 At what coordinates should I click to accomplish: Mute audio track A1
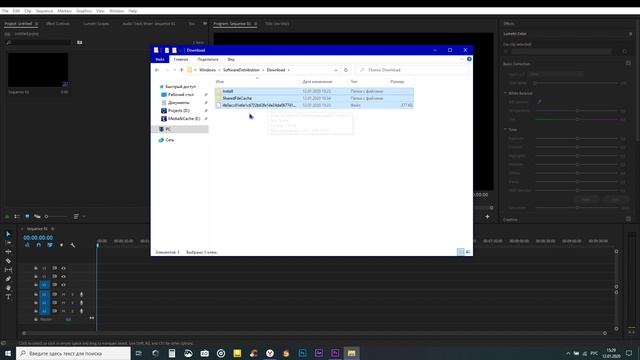click(x=63, y=294)
